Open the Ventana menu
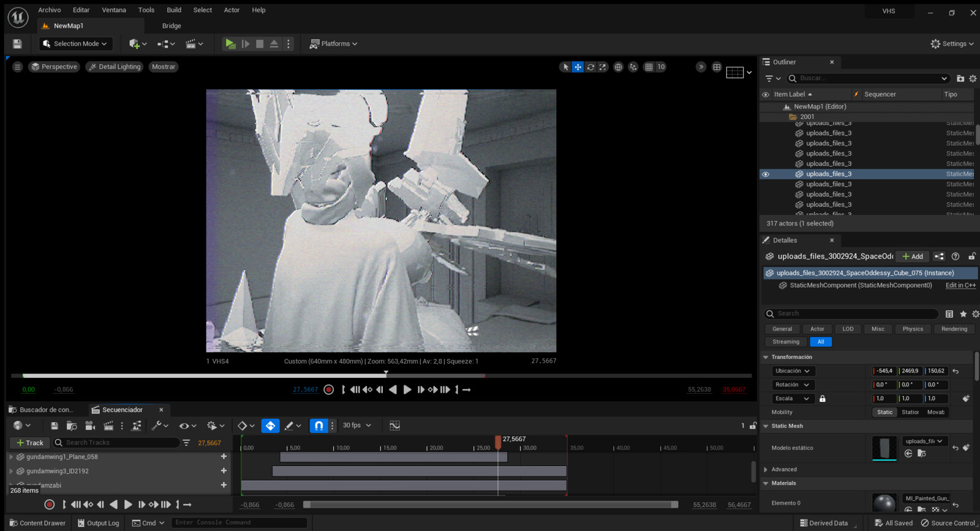Screen dimensions: 980x531 [114, 10]
